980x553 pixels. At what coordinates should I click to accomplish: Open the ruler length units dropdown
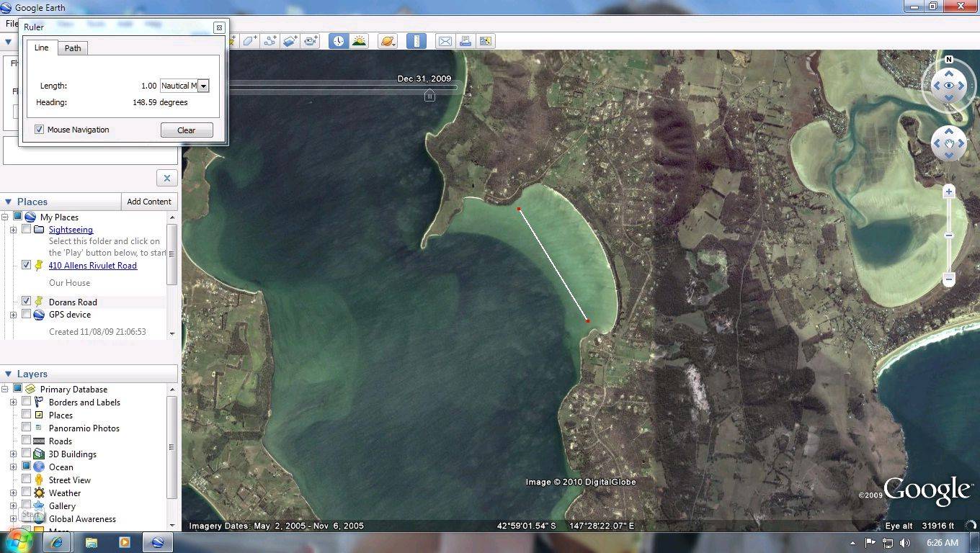[203, 86]
